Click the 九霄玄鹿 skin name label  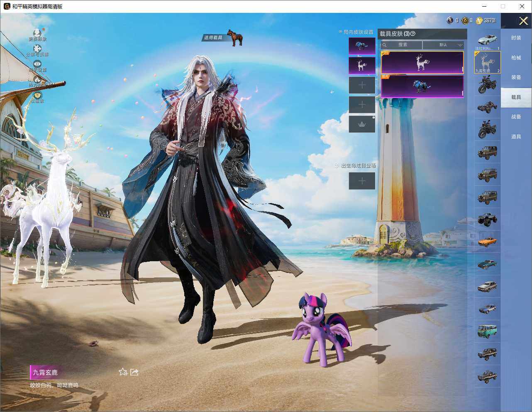[x=45, y=373]
